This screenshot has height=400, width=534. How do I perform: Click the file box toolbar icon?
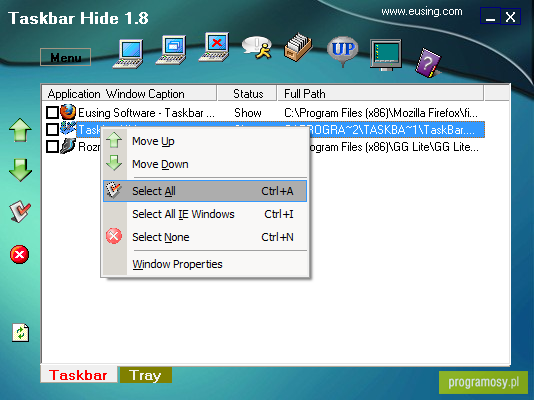[298, 48]
